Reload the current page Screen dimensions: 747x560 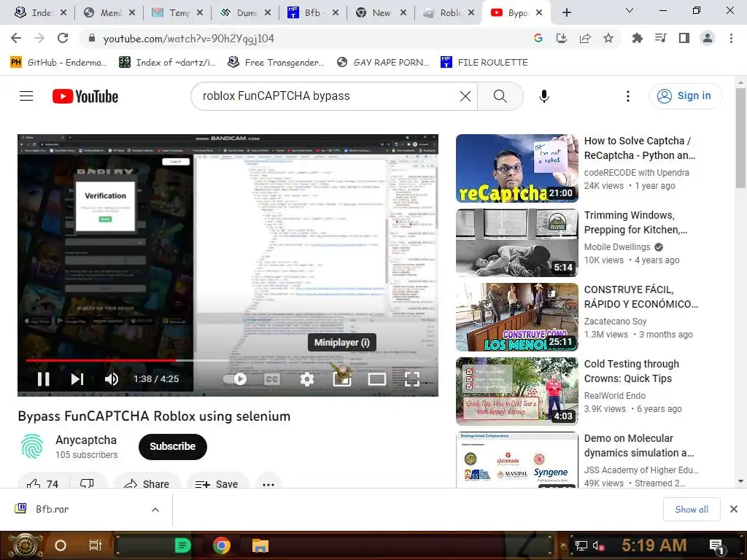coord(63,38)
